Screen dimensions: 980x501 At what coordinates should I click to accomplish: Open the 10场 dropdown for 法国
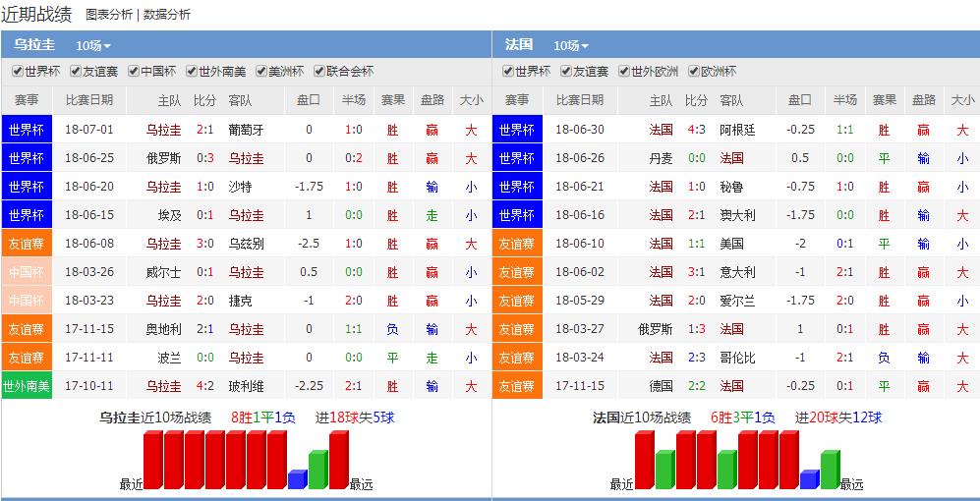tap(571, 45)
